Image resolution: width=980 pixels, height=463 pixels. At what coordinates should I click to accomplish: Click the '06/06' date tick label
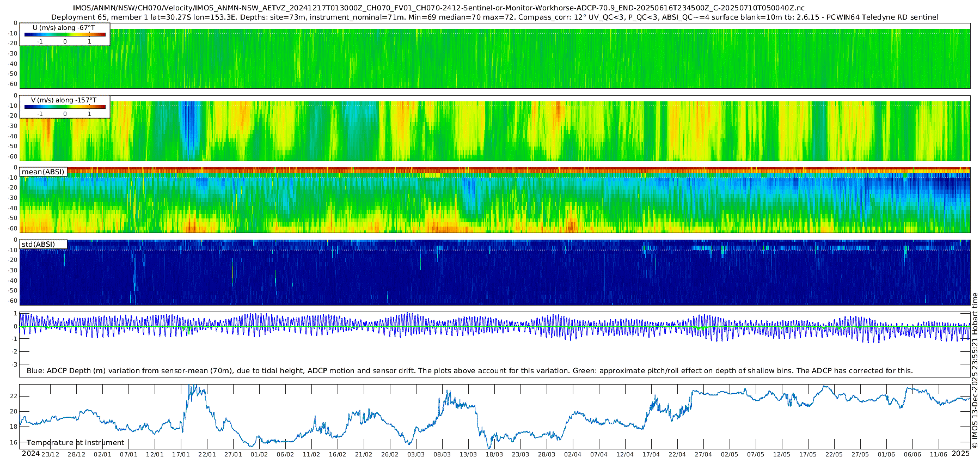coord(913,454)
